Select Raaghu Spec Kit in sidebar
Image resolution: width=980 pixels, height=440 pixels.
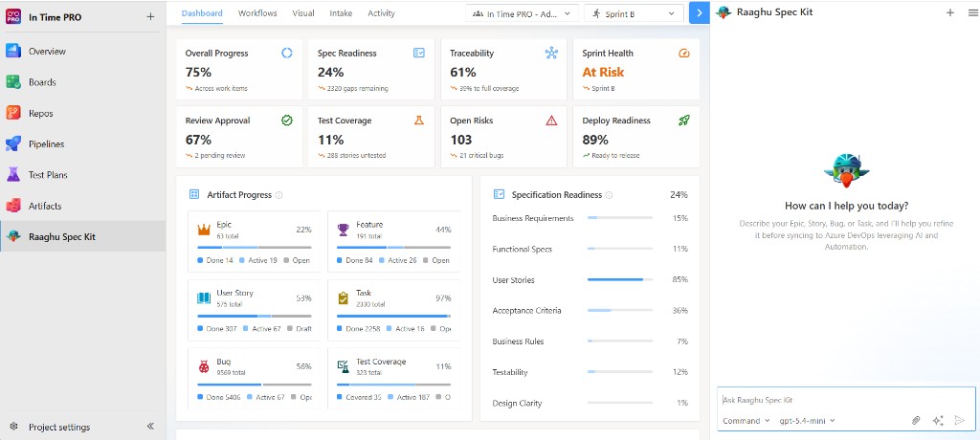82,236
